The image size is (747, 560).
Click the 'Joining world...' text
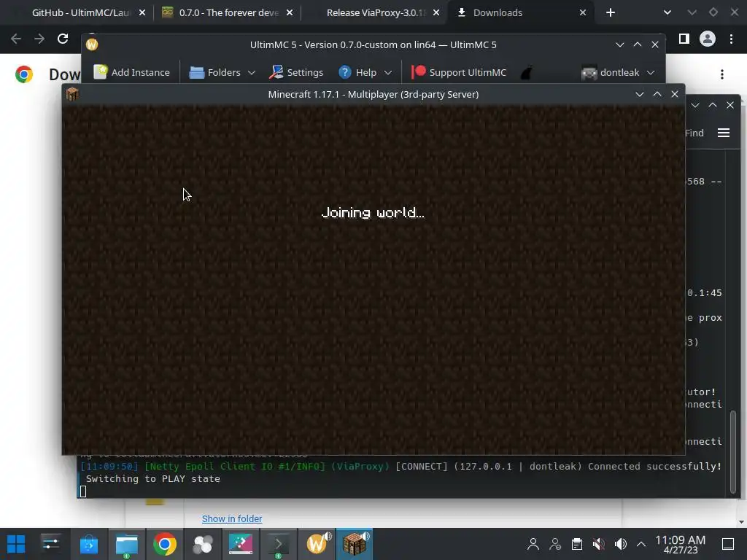[373, 212]
